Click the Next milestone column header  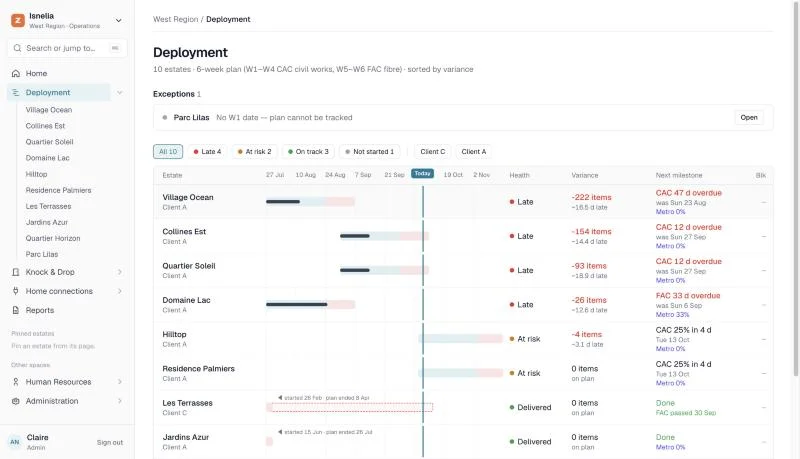click(679, 175)
